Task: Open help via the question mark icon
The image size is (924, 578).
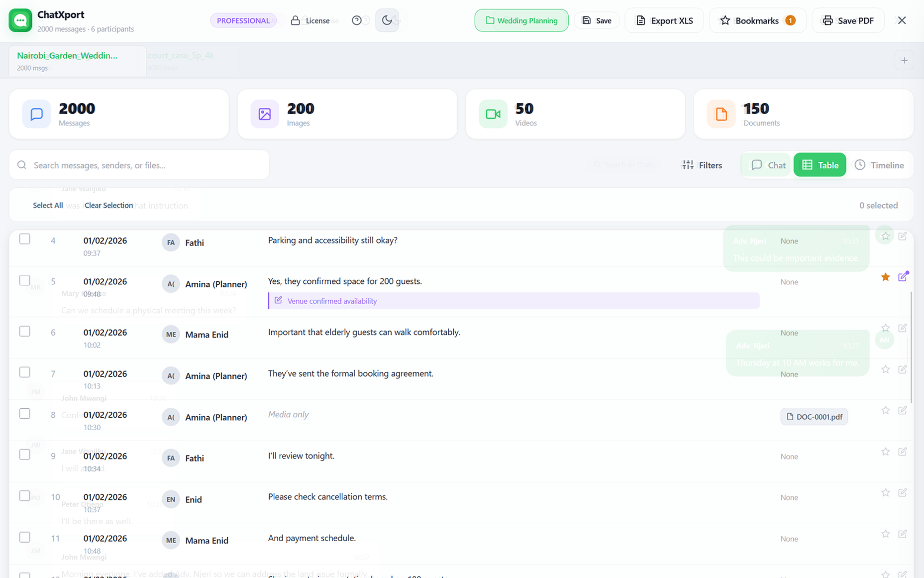Action: coord(356,20)
